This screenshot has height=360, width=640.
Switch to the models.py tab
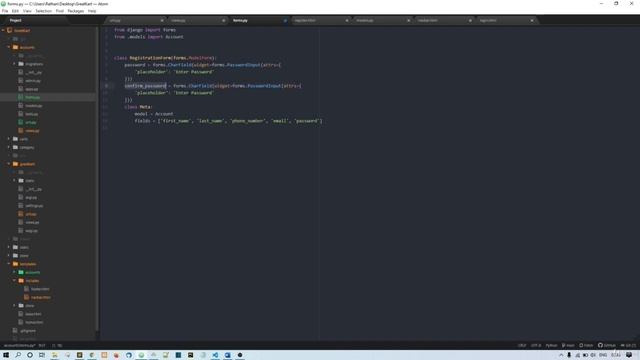pyautogui.click(x=382, y=20)
